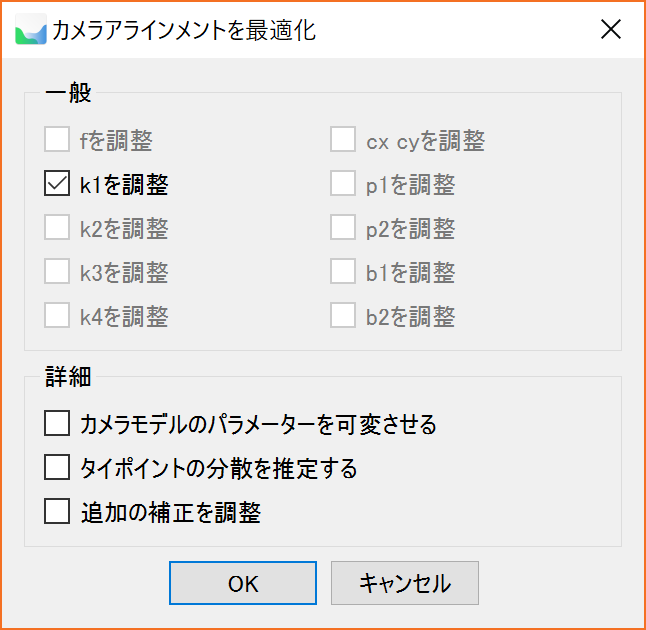Click the 詳細 group heading
This screenshot has width=646, height=630.
[68, 377]
